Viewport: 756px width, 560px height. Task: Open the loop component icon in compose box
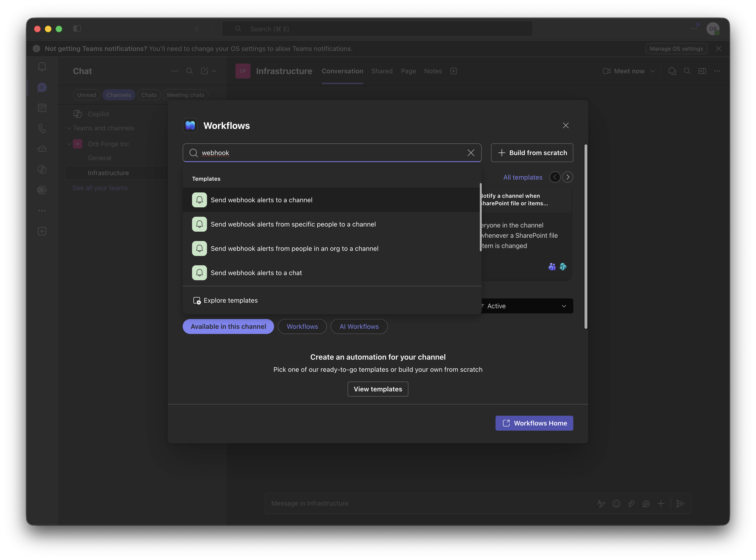point(646,504)
